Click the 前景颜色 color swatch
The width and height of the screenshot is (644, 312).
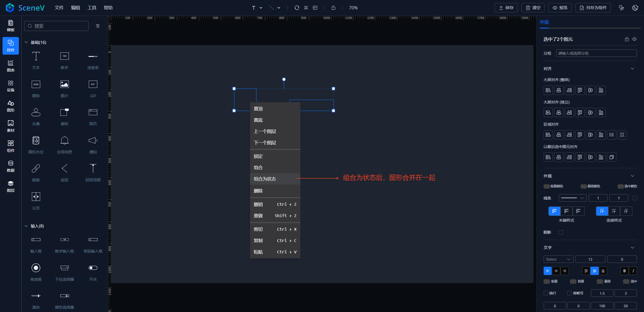click(x=546, y=186)
